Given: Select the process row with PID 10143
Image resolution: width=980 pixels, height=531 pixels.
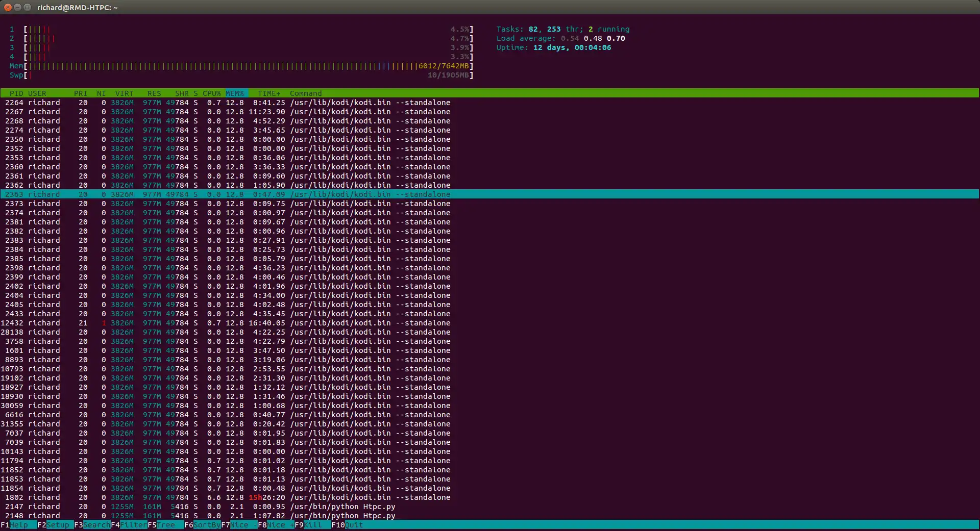Looking at the screenshot, I should point(489,451).
